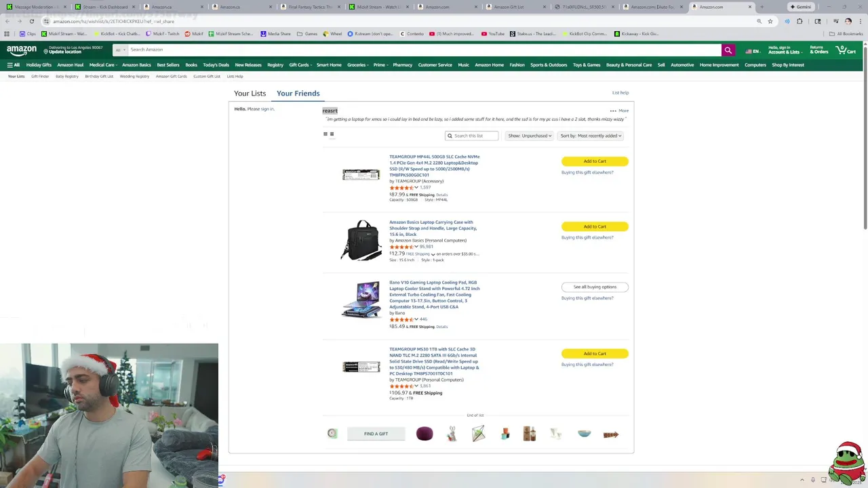The image size is (868, 488).
Task: Open the Show: Unpurchased dropdown
Action: coord(530,136)
